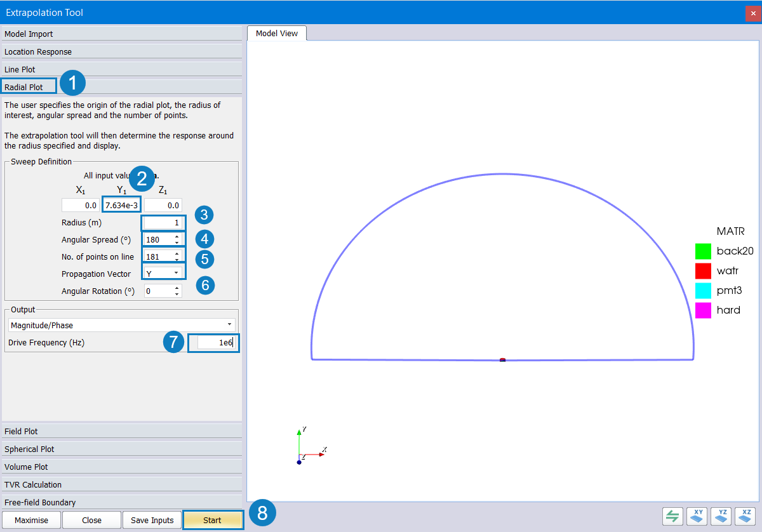
Task: Expand the Free-field Boundary section
Action: (122, 502)
